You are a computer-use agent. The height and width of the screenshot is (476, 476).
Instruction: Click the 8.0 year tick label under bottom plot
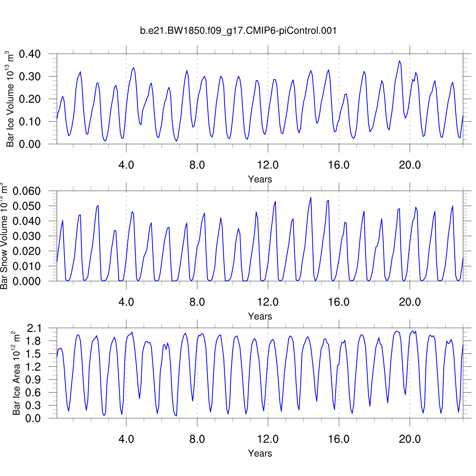click(x=197, y=439)
